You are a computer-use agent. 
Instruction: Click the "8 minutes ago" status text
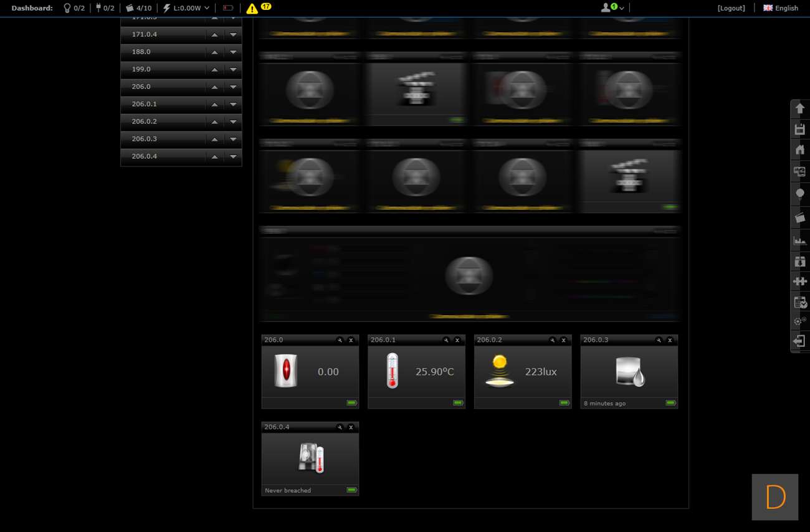(x=604, y=404)
